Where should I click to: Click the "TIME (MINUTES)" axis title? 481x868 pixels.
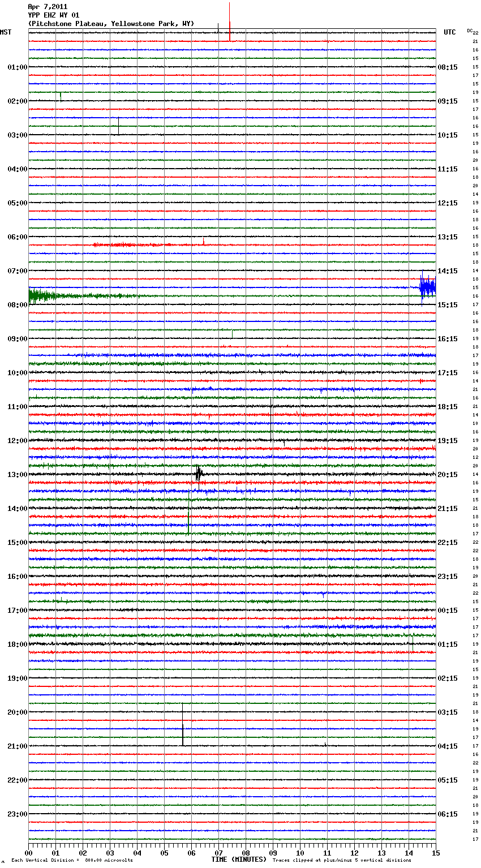tap(239, 860)
